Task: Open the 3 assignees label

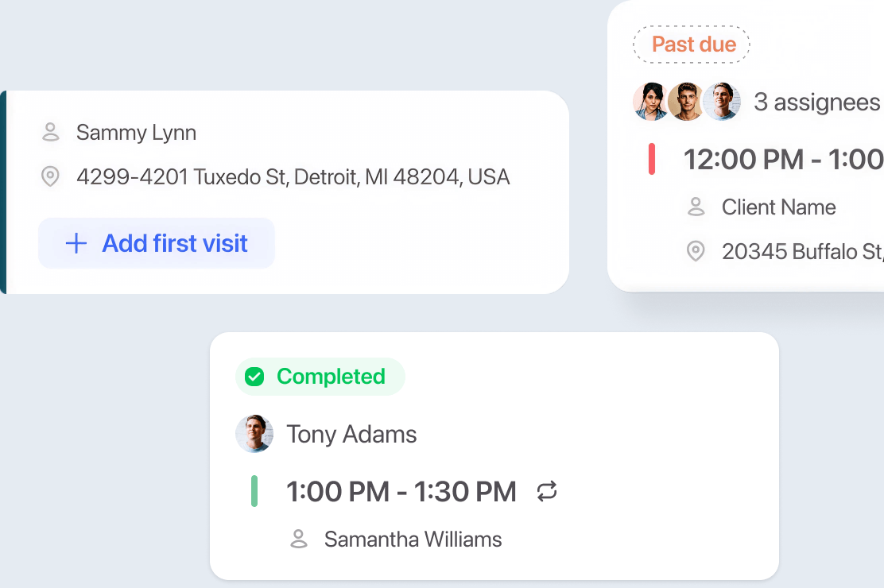Action: click(x=816, y=103)
